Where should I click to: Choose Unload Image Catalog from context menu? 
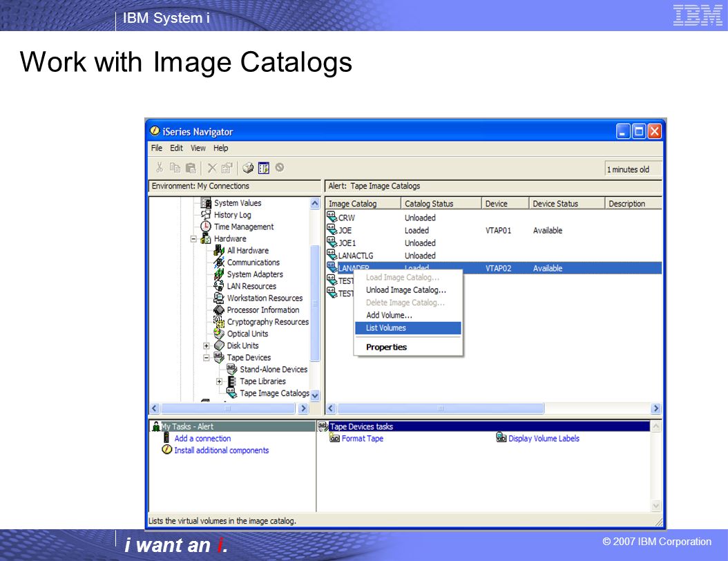point(408,289)
